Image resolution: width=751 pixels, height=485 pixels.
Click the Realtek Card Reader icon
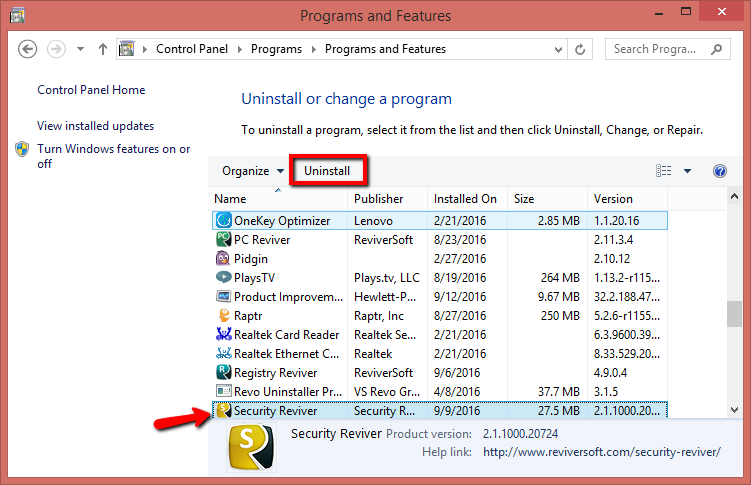[223, 334]
